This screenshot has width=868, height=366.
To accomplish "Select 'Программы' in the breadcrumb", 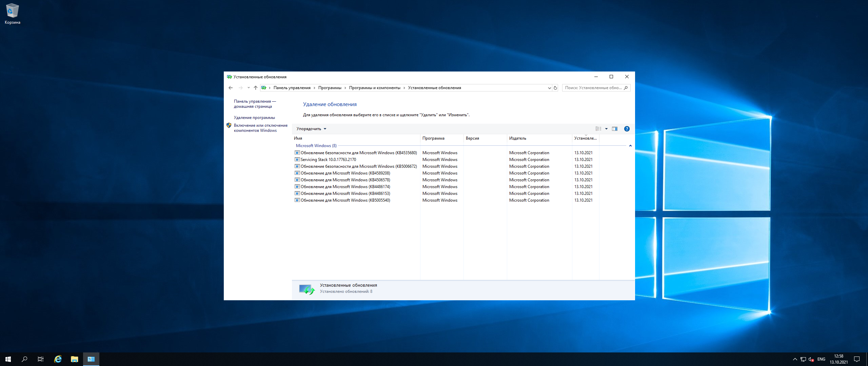I will click(330, 88).
